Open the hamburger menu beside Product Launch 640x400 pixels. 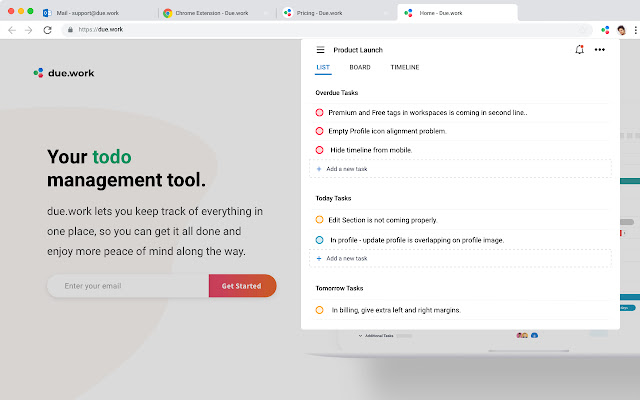(320, 50)
